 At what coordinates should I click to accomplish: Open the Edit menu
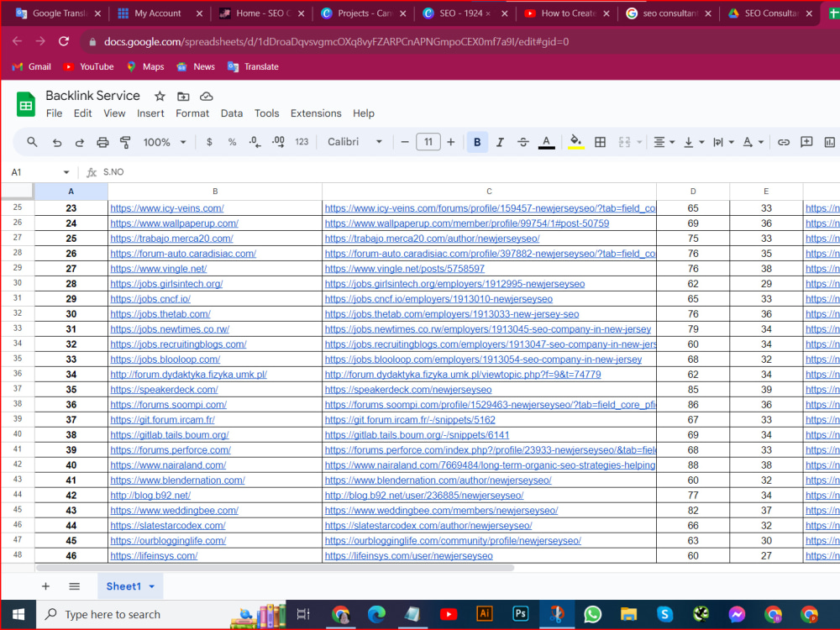tap(82, 113)
